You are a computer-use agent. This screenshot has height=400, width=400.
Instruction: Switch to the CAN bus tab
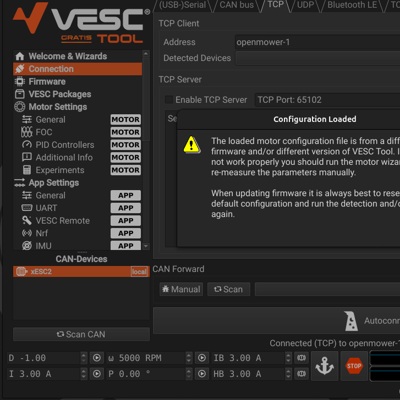[x=236, y=5]
